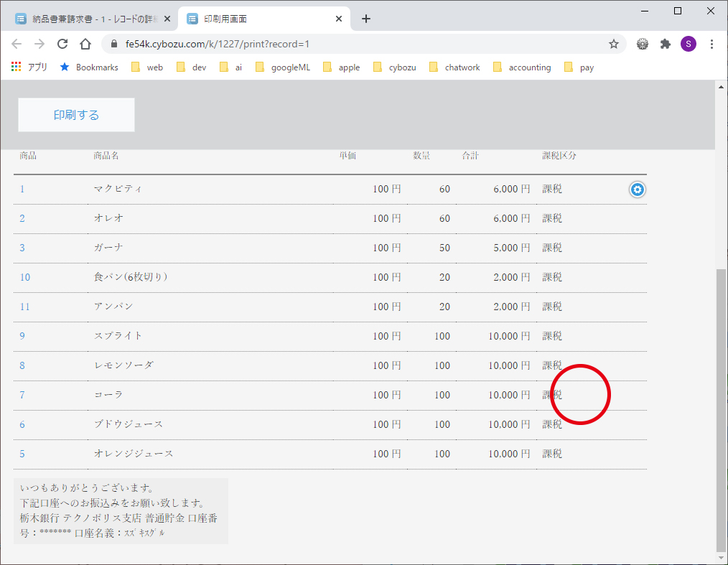Click the page scrollbar up arrow
728x565 pixels.
pyautogui.click(x=721, y=86)
